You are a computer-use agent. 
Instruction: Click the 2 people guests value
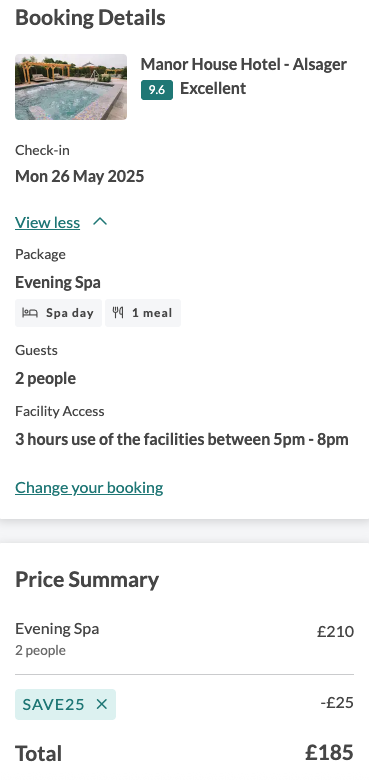point(45,379)
